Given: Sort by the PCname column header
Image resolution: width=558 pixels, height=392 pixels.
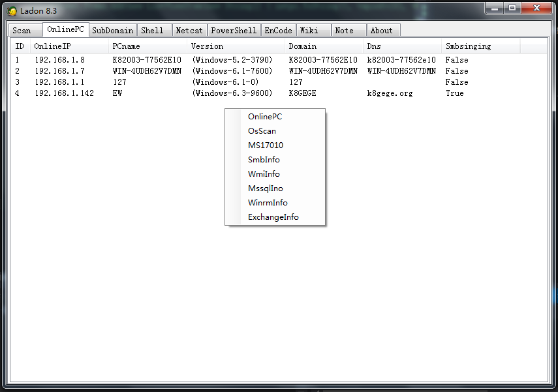Looking at the screenshot, I should tap(147, 46).
